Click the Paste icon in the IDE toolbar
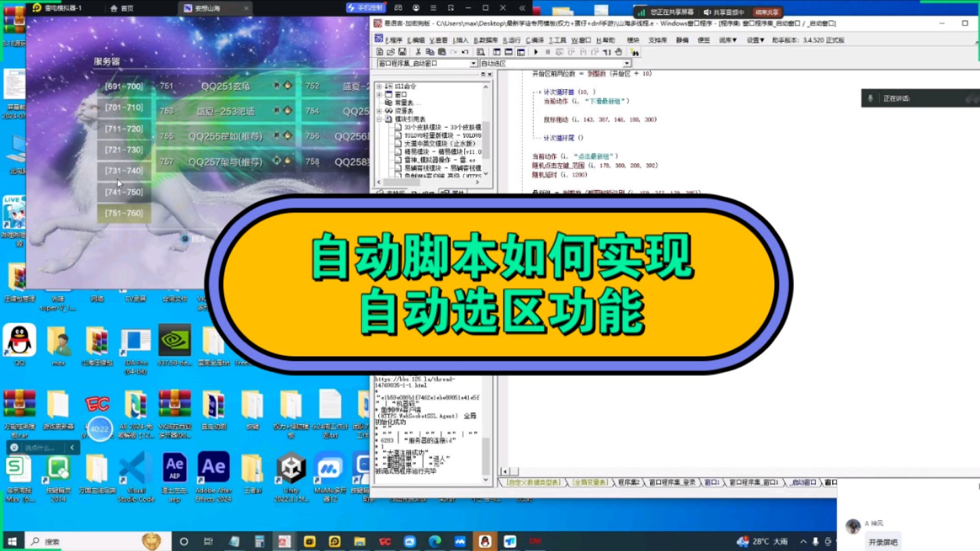Image resolution: width=980 pixels, height=551 pixels. 442,52
